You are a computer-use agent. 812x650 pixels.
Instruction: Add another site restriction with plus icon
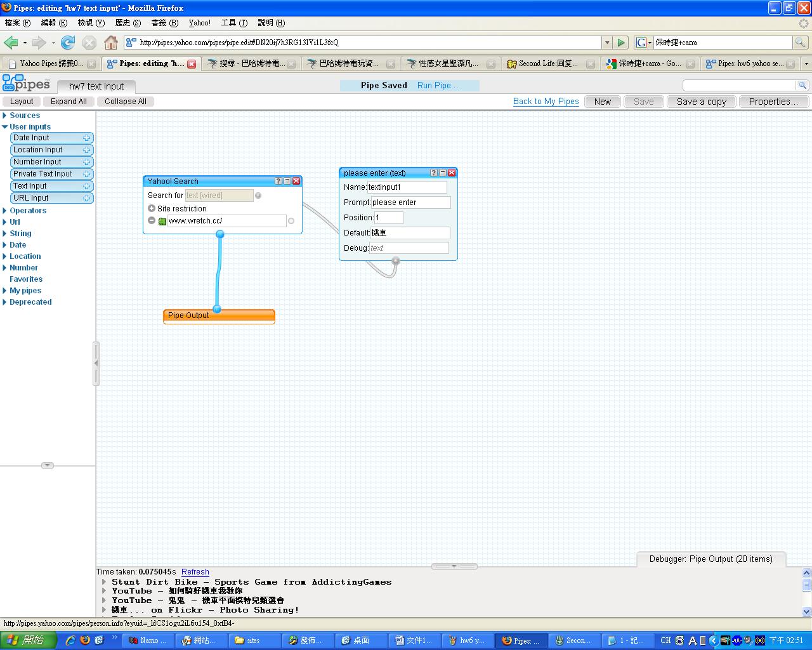(152, 208)
